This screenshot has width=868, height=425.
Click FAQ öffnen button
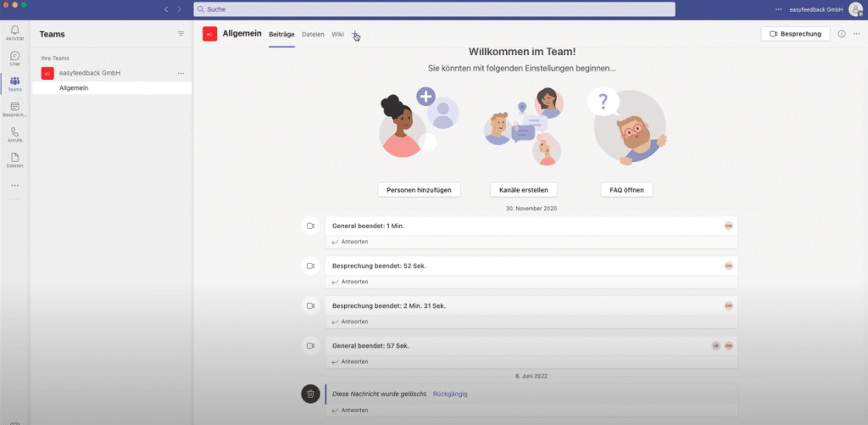click(x=626, y=189)
